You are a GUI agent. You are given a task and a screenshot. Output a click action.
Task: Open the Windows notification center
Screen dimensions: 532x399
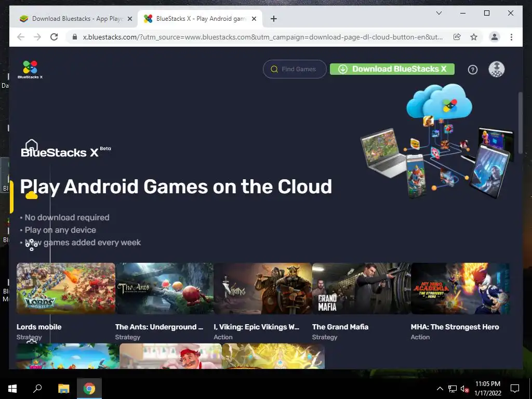515,389
